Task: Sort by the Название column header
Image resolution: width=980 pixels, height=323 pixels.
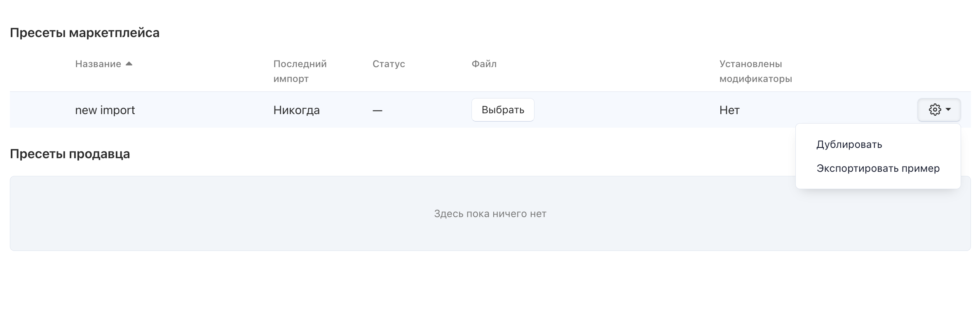Action: coord(98,64)
